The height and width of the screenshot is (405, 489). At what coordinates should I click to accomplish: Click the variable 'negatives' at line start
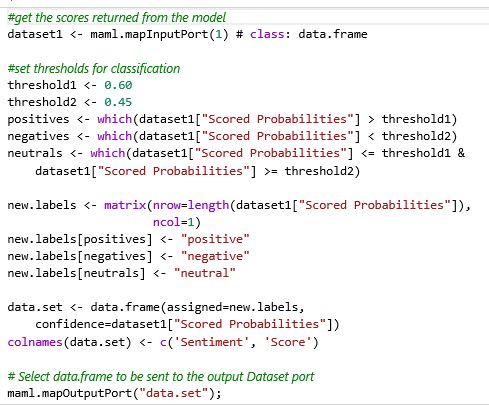click(x=38, y=136)
